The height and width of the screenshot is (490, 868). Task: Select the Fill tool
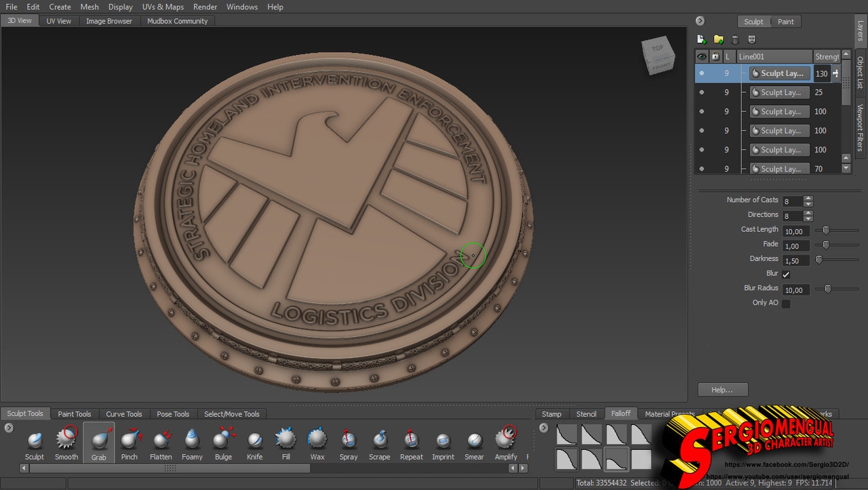(286, 443)
